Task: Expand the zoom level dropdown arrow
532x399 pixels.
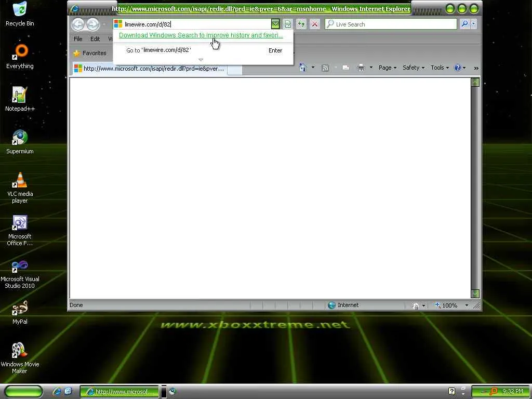Action: tap(467, 305)
